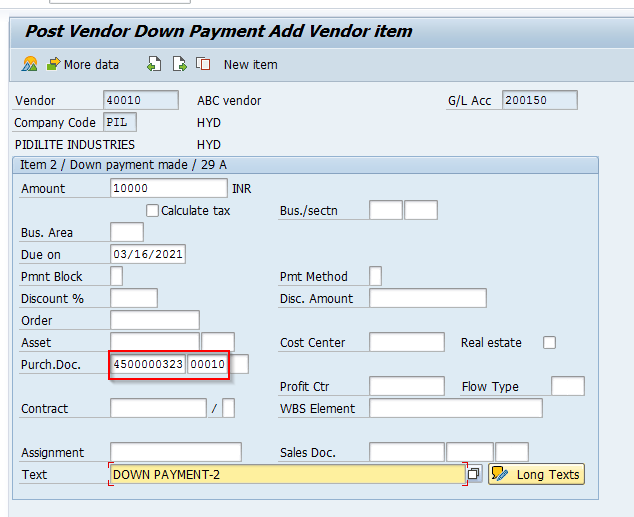
Task: Open More data
Action: click(x=82, y=65)
